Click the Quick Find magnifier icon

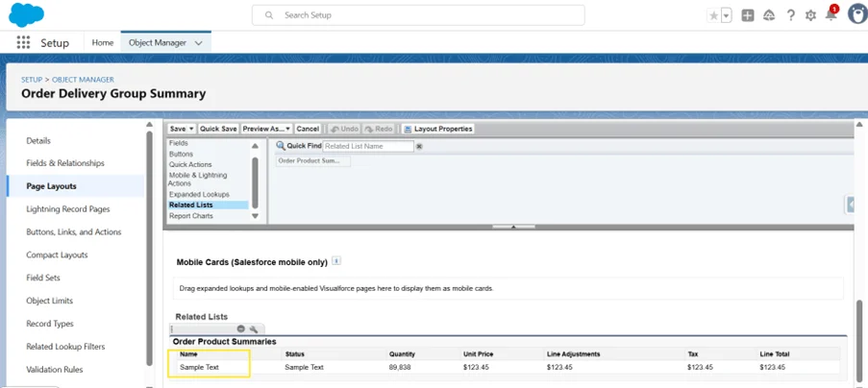click(x=281, y=146)
